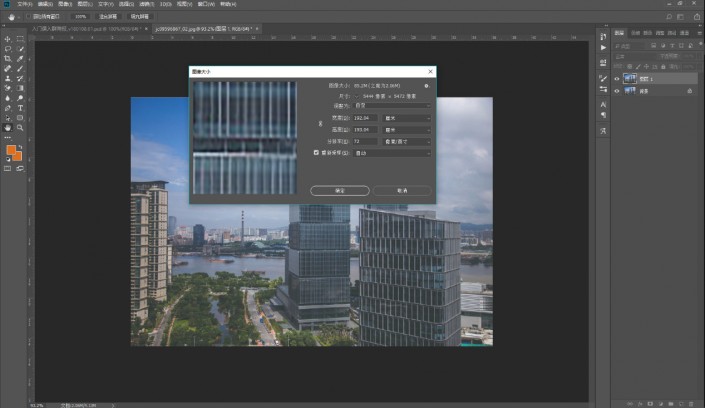Viewport: 705px width, 408px height.
Task: Toggle lock all in Layers panel
Action: click(x=663, y=67)
